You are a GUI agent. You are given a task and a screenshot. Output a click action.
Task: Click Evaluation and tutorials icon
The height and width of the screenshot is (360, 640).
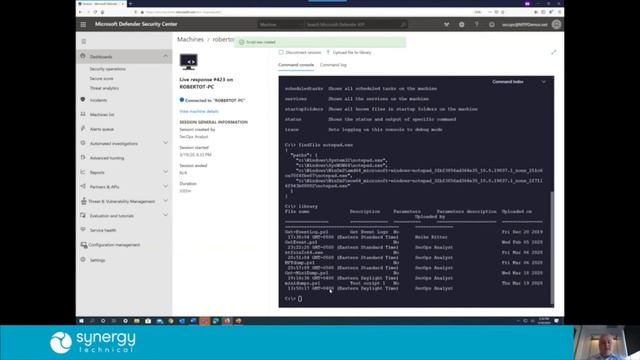(x=83, y=215)
